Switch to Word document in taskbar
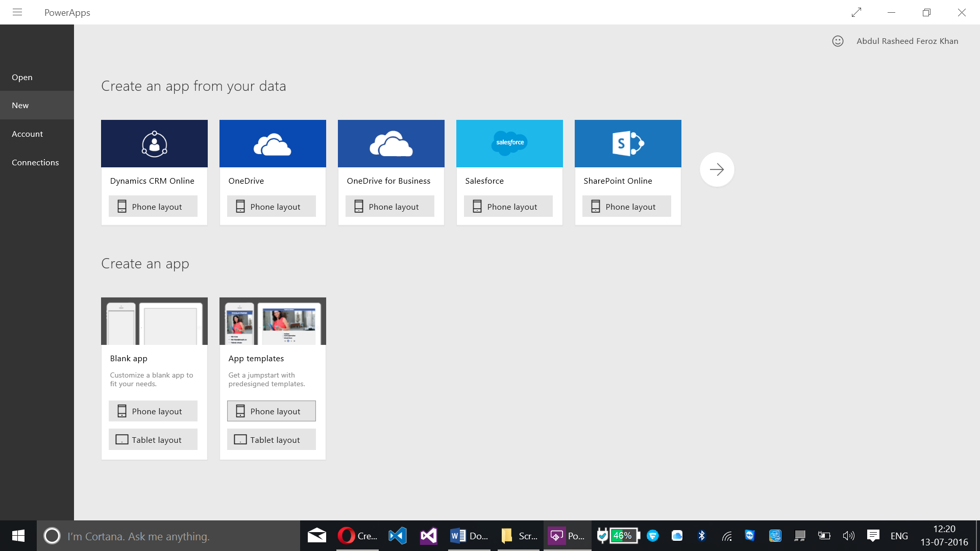 (x=469, y=536)
